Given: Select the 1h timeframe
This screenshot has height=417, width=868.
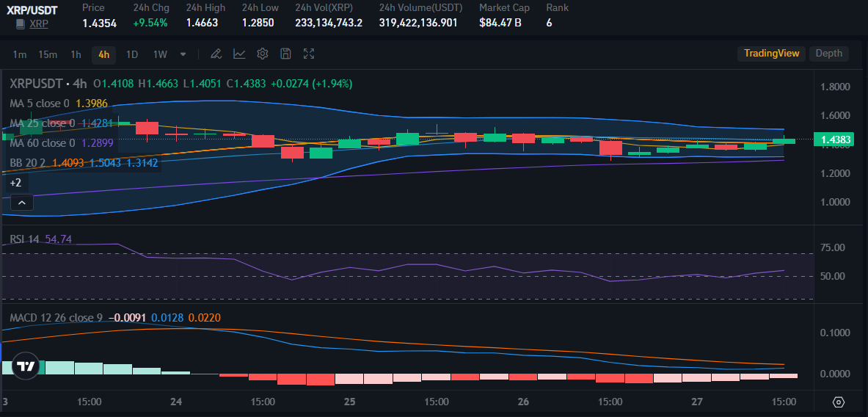Looking at the screenshot, I should point(76,54).
